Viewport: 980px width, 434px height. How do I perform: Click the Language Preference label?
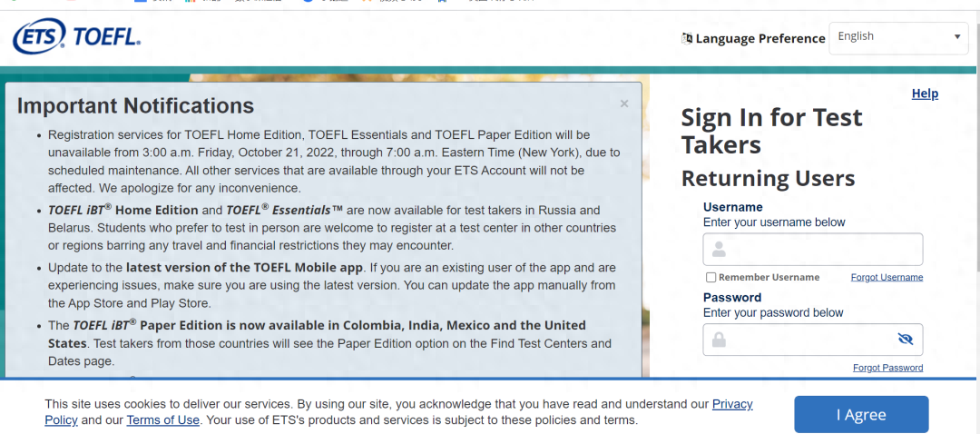(760, 39)
